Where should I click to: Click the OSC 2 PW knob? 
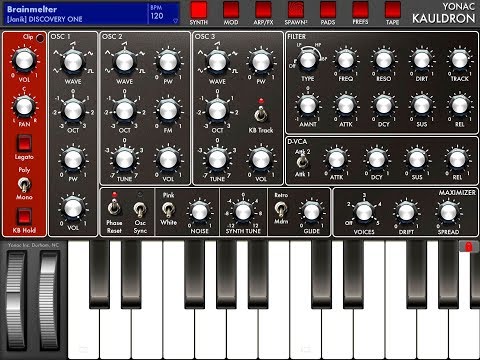168,62
